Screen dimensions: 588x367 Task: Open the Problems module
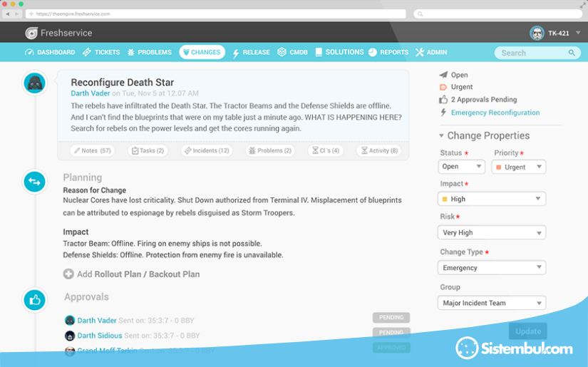coord(149,52)
